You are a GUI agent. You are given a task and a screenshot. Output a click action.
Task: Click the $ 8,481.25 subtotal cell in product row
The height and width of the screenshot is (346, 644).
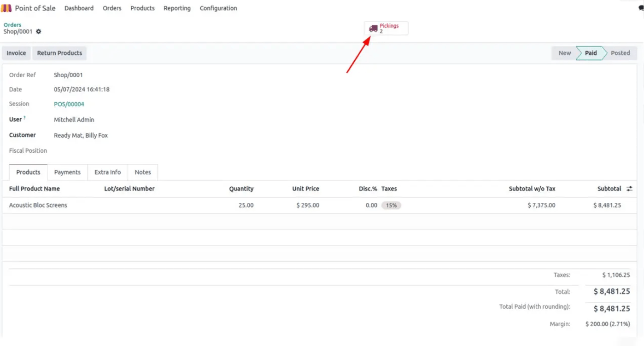coord(607,205)
